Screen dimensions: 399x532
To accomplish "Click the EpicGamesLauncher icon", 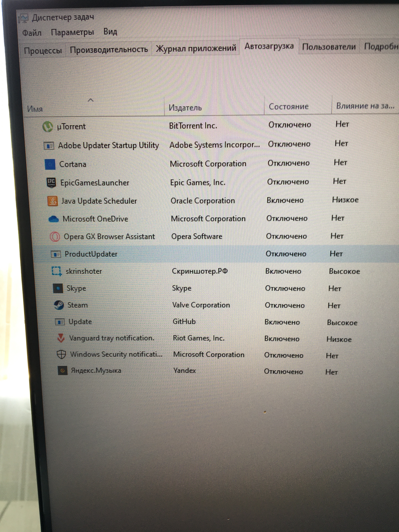I will click(x=51, y=183).
